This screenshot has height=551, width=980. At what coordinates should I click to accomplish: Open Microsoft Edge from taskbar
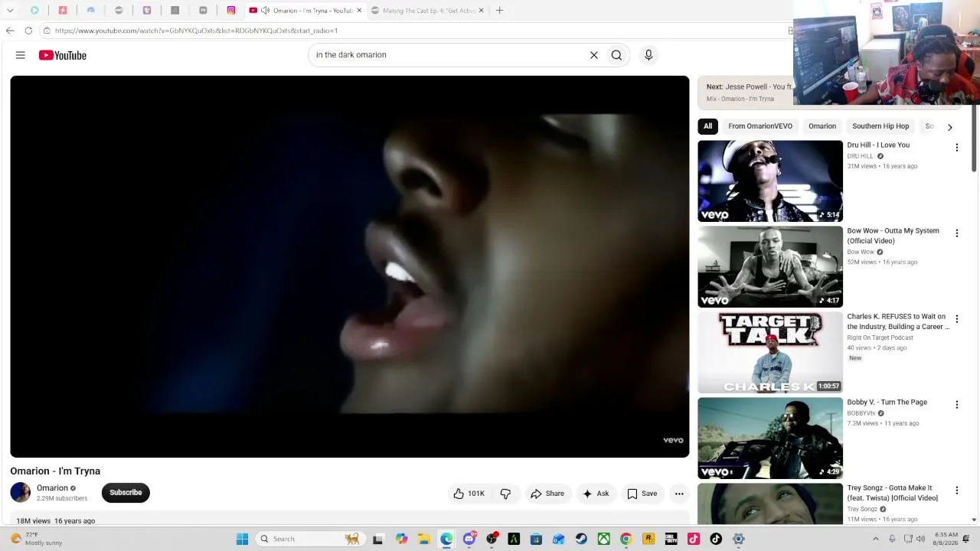446,539
